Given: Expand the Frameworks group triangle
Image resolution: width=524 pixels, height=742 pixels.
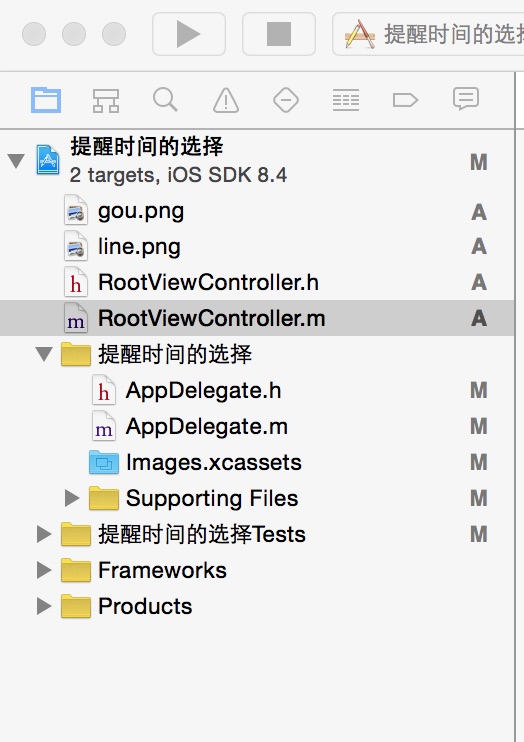Looking at the screenshot, I should (44, 570).
